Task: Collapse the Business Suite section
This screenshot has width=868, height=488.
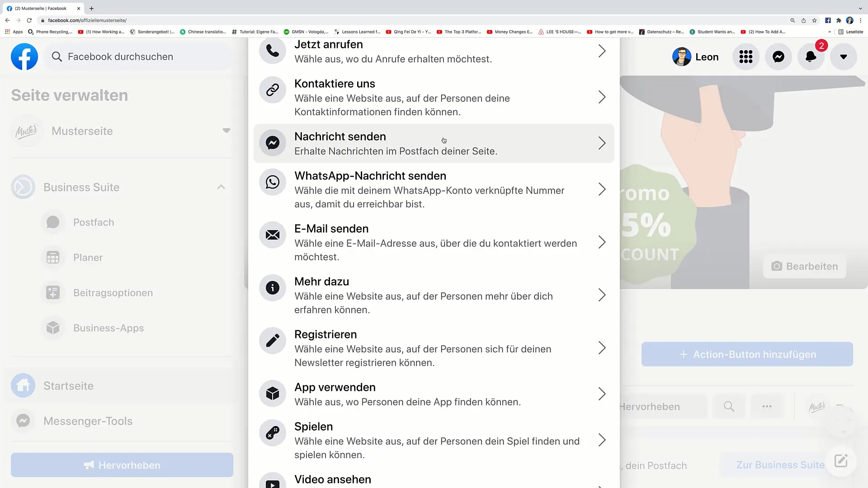Action: (221, 187)
